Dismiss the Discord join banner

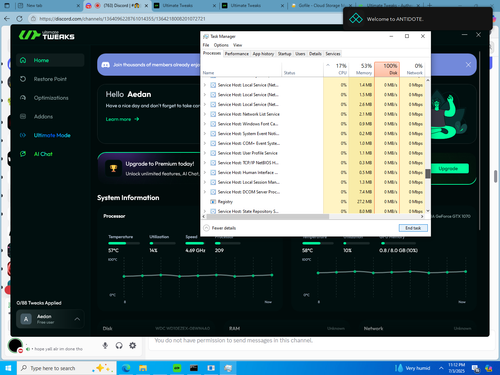click(468, 65)
